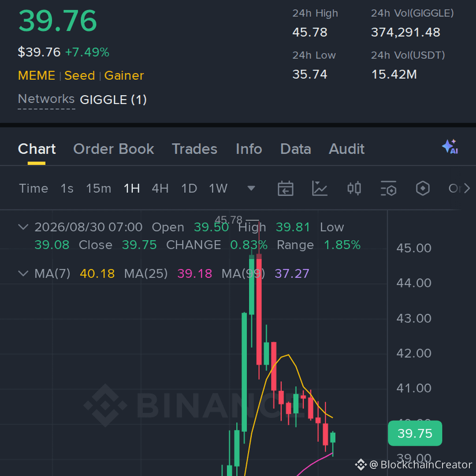Open the more timeframes dropdown arrow
Image resolution: width=476 pixels, height=476 pixels.
251,188
